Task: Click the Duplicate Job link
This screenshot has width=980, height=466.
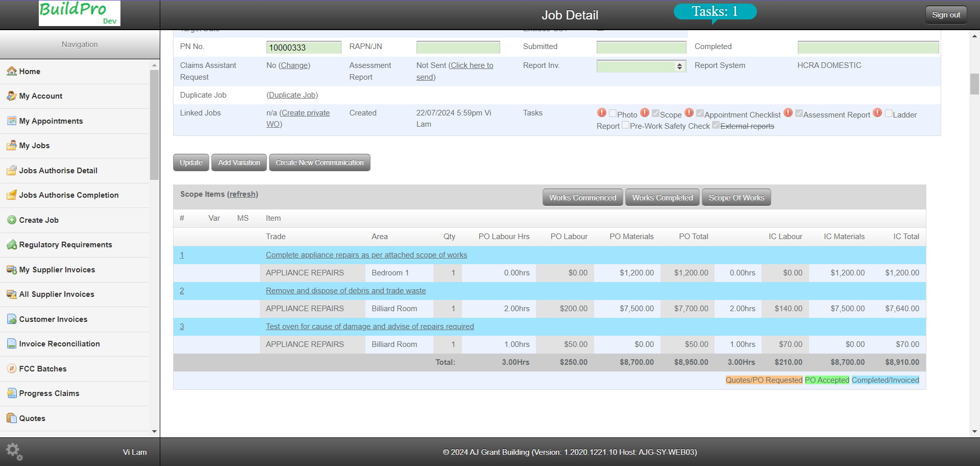Action: click(x=292, y=95)
